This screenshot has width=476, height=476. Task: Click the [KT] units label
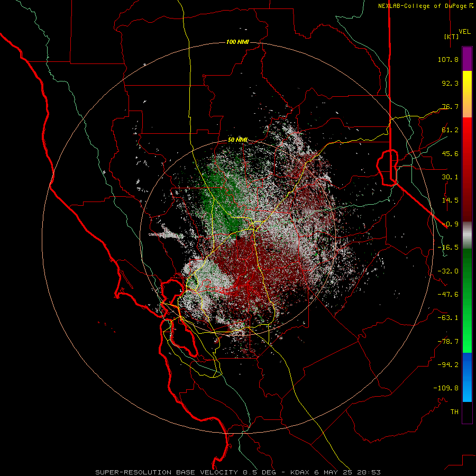451,36
